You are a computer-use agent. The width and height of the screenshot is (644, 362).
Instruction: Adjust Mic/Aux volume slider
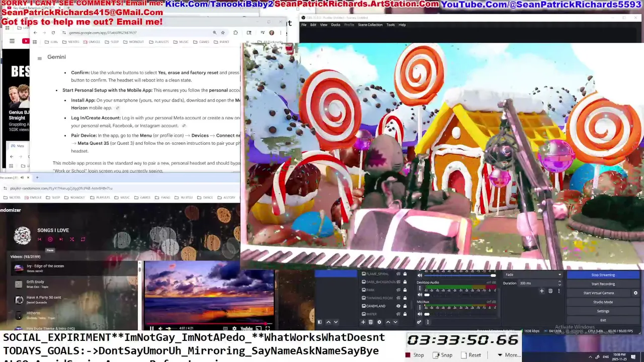(460, 314)
